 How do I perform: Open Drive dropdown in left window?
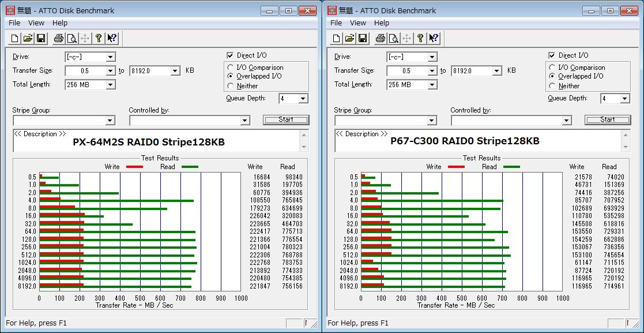pyautogui.click(x=111, y=57)
